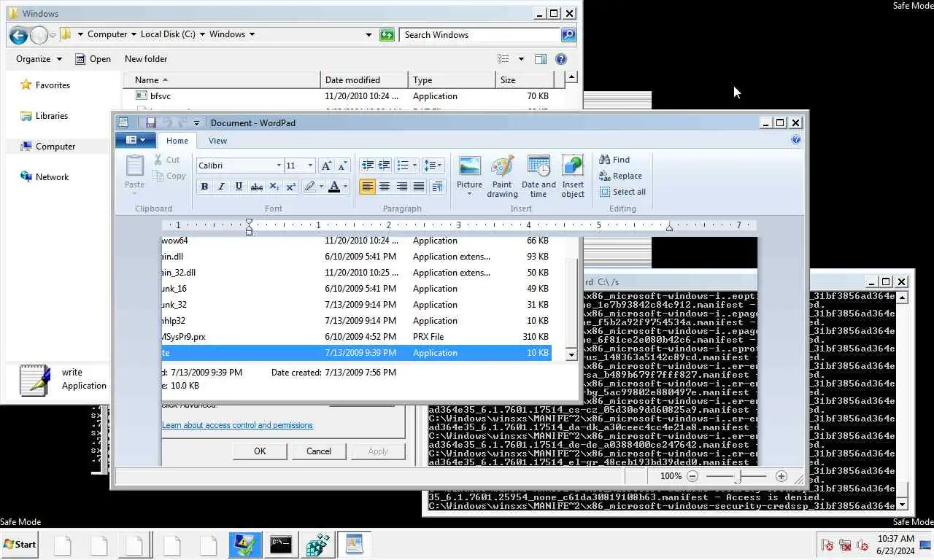Screen dimensions: 934x560
Task: Open the font size 11 dropdown
Action: click(310, 166)
